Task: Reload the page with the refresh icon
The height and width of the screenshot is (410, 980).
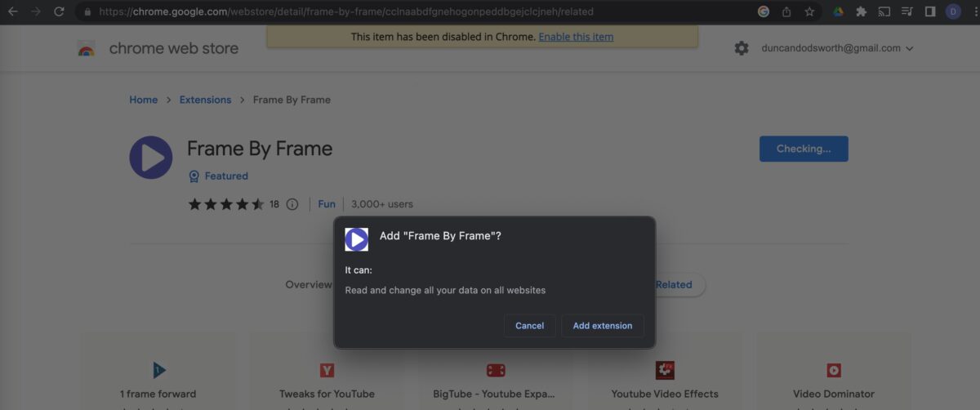Action: 59,11
